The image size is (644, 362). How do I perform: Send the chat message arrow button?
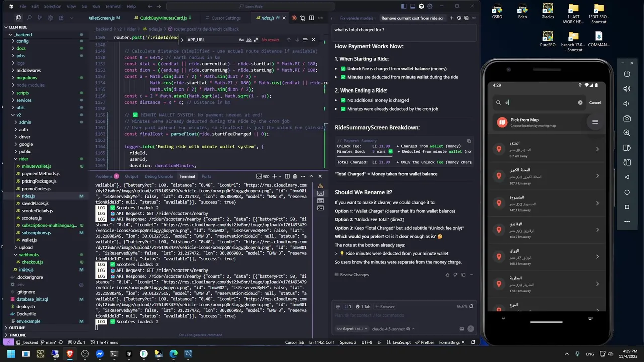(x=471, y=329)
